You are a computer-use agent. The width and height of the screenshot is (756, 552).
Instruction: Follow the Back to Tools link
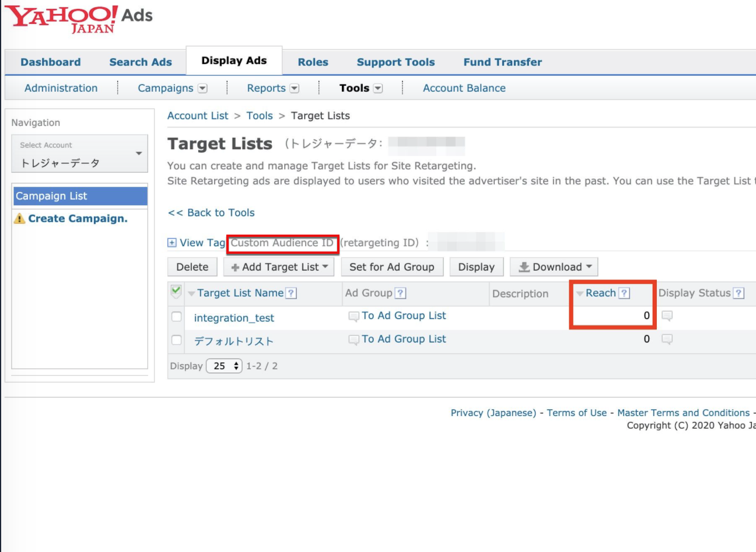(211, 213)
